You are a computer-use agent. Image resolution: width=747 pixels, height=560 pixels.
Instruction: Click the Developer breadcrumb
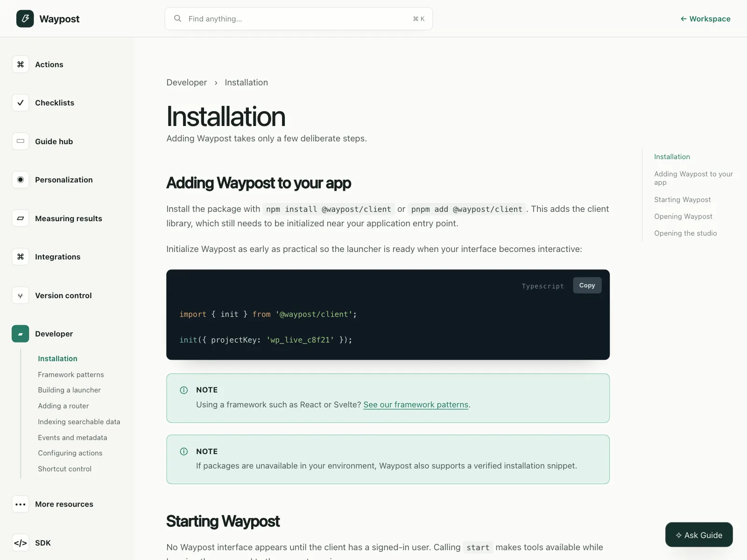186,83
